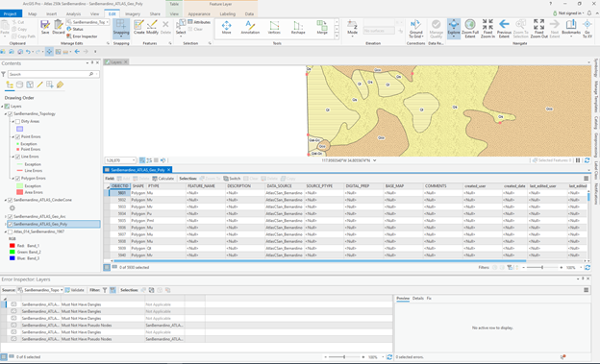Open the map scale dropdown

[x=134, y=160]
